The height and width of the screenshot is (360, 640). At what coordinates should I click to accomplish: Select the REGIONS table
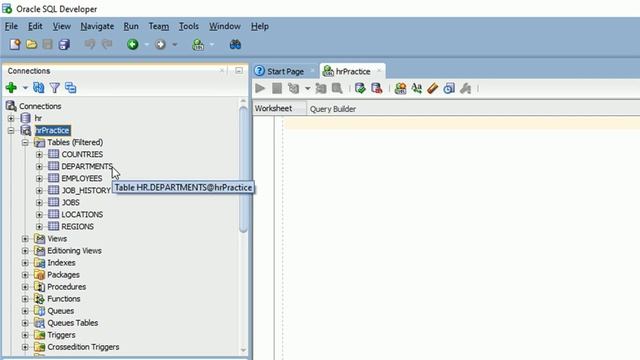pyautogui.click(x=78, y=227)
